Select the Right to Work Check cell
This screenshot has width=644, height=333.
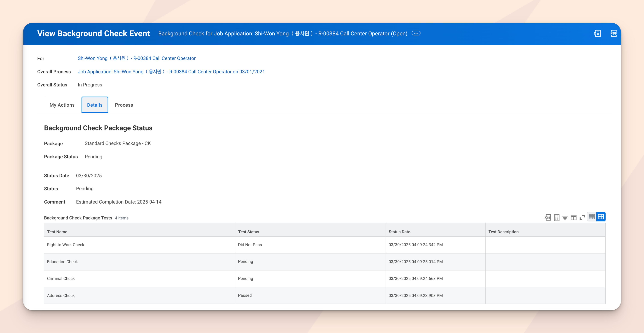[x=139, y=245]
